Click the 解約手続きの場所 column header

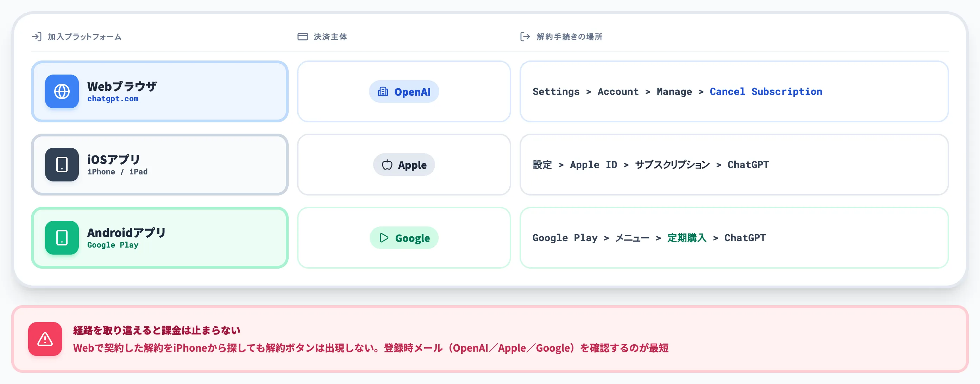click(570, 37)
